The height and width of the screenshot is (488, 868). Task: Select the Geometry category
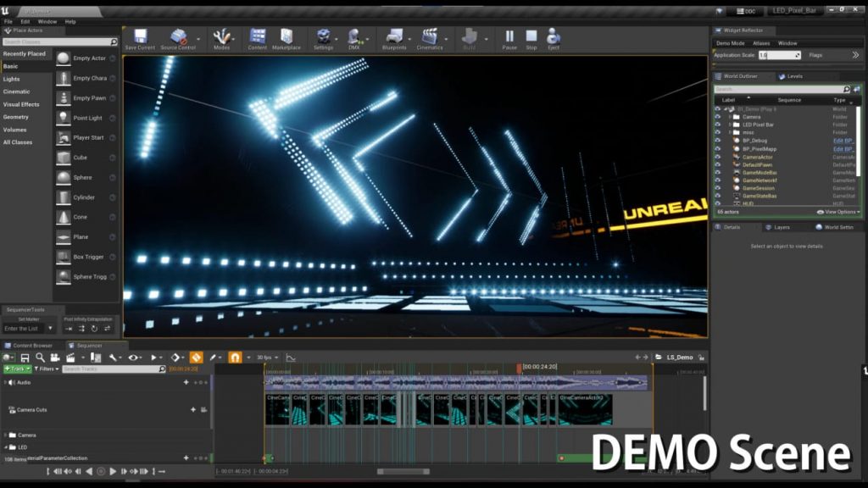[16, 117]
